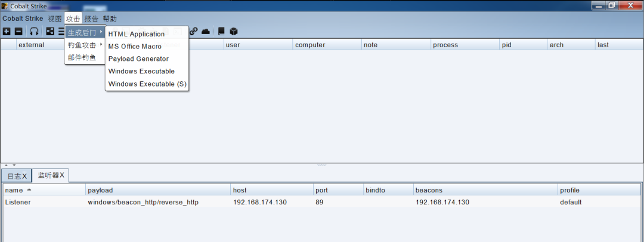
Task: Choose Payload Generator from the submenu
Action: point(147,59)
